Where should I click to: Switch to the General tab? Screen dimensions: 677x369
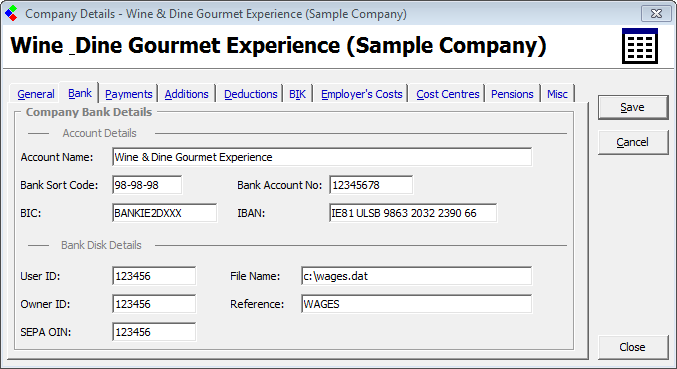point(35,94)
